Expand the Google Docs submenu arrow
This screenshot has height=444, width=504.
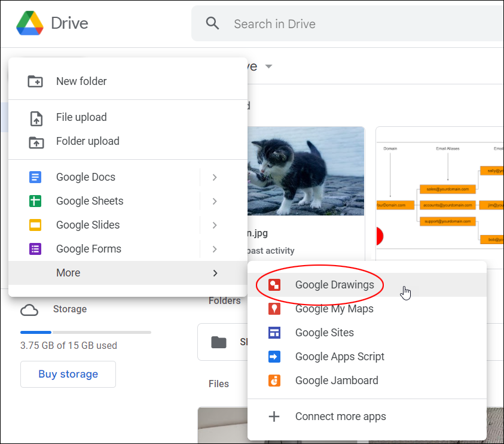[215, 177]
